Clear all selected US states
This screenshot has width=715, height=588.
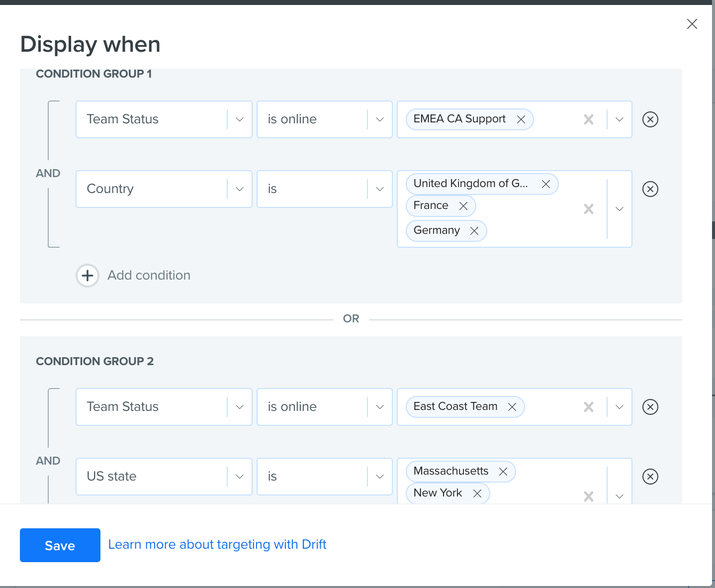tap(589, 496)
